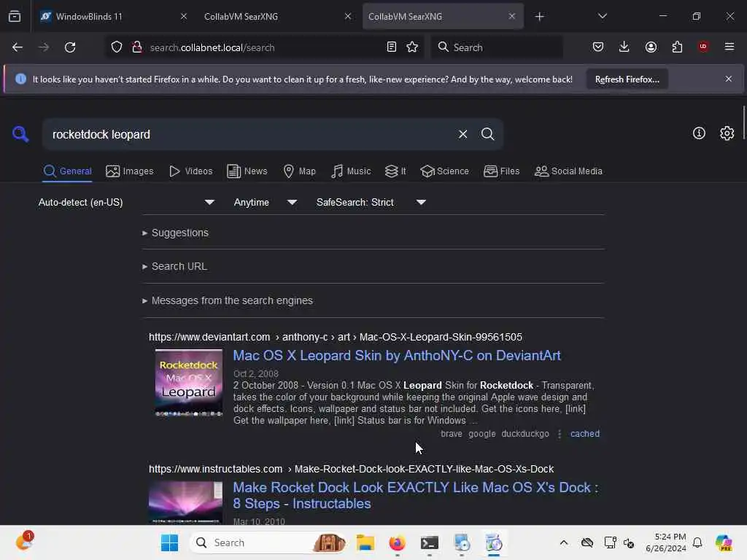This screenshot has width=747, height=560.
Task: Open Firefox from the taskbar
Action: (x=397, y=542)
